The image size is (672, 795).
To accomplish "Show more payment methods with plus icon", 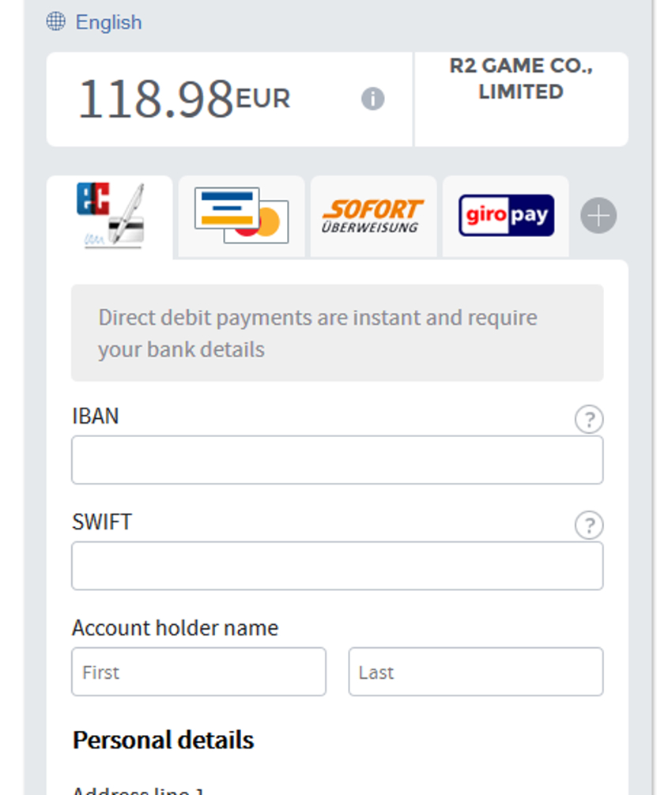I will 598,216.
